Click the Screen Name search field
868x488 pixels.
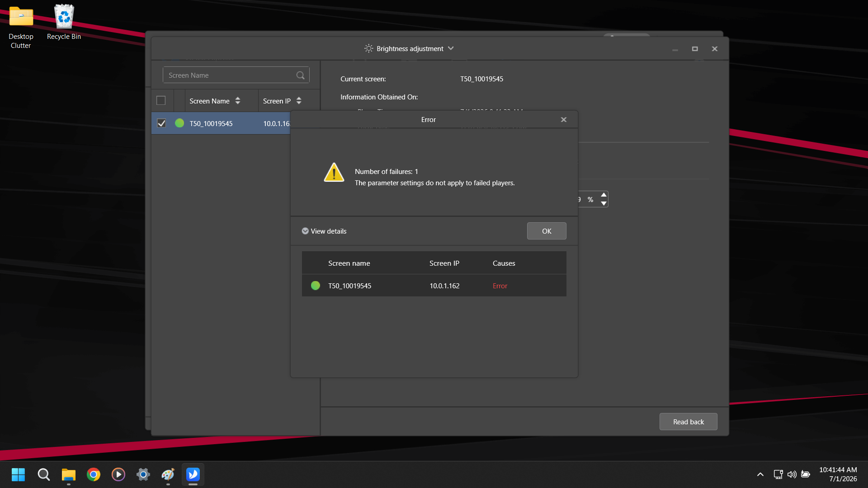(x=230, y=75)
